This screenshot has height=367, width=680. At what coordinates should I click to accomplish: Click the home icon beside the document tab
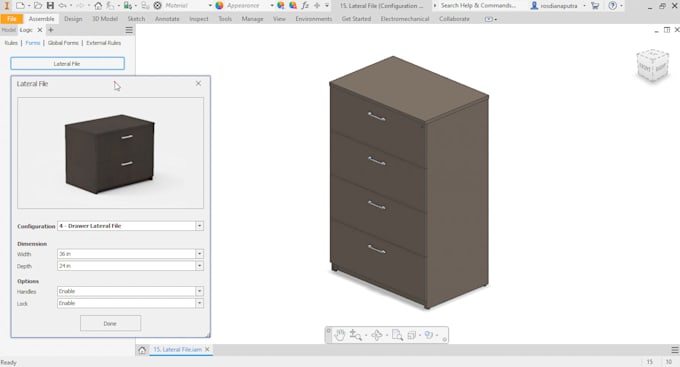[142, 350]
